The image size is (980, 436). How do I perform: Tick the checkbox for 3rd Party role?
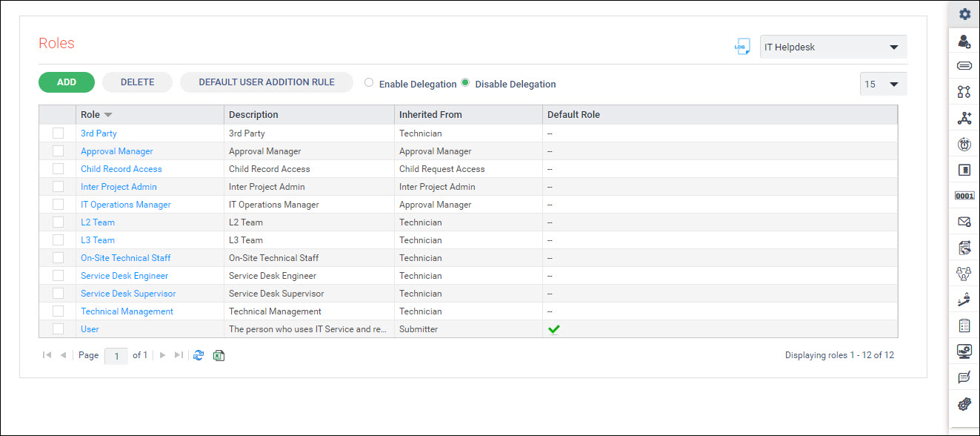58,133
